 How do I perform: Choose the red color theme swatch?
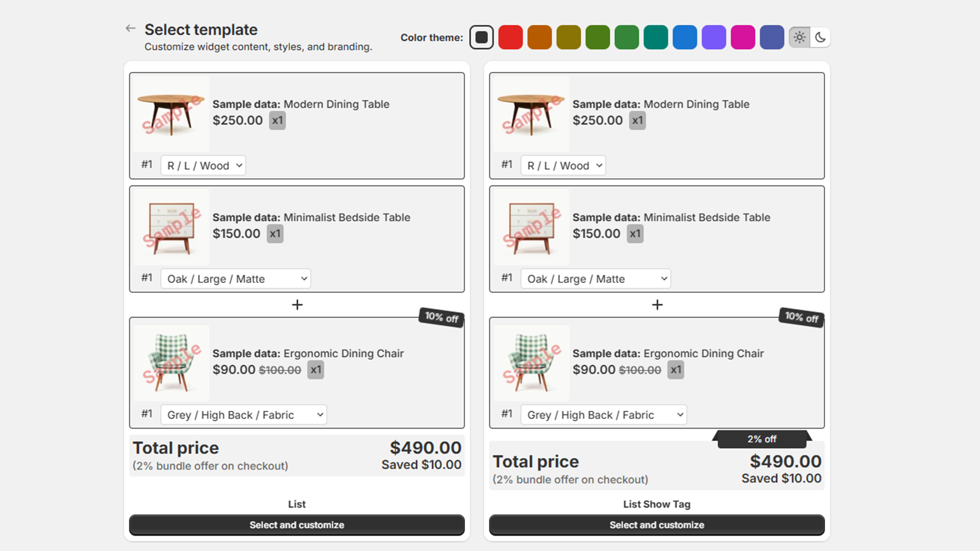click(x=510, y=37)
